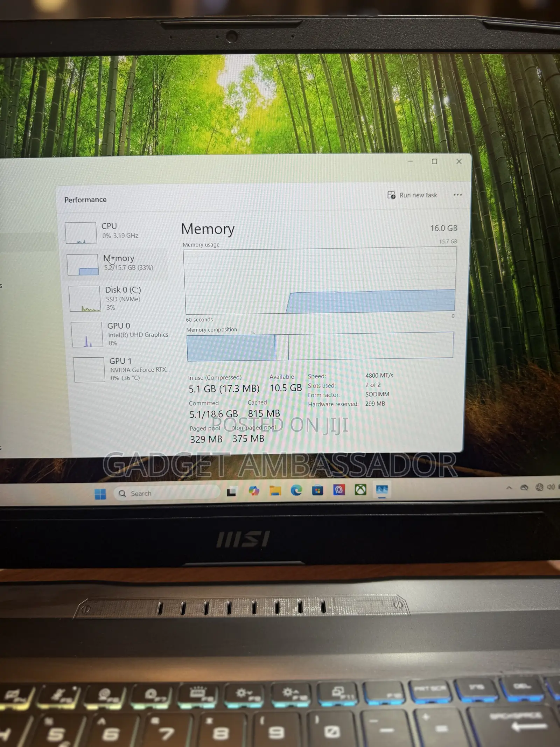Click the GPU 1 mini graph thumbnail
This screenshot has height=747, width=560.
89,369
